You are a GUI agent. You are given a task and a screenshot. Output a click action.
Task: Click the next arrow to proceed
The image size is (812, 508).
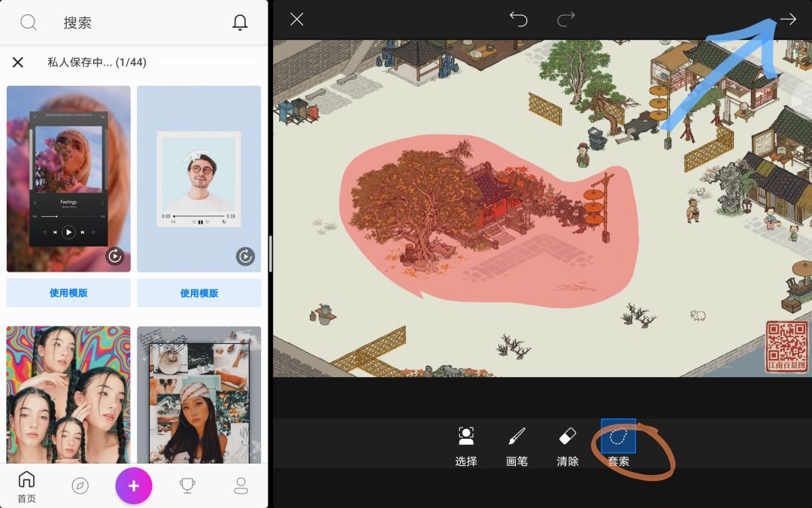pos(787,20)
